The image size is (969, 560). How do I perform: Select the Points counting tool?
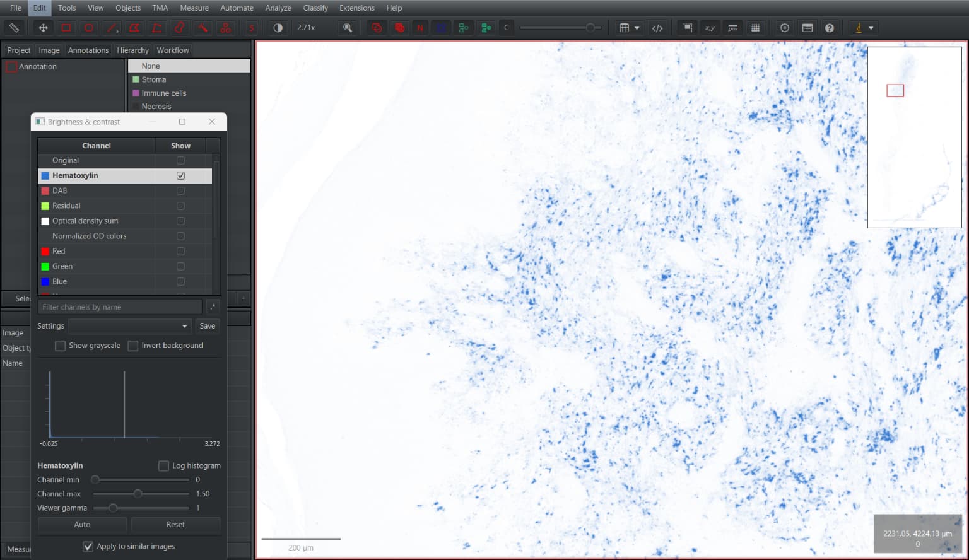[x=225, y=28]
